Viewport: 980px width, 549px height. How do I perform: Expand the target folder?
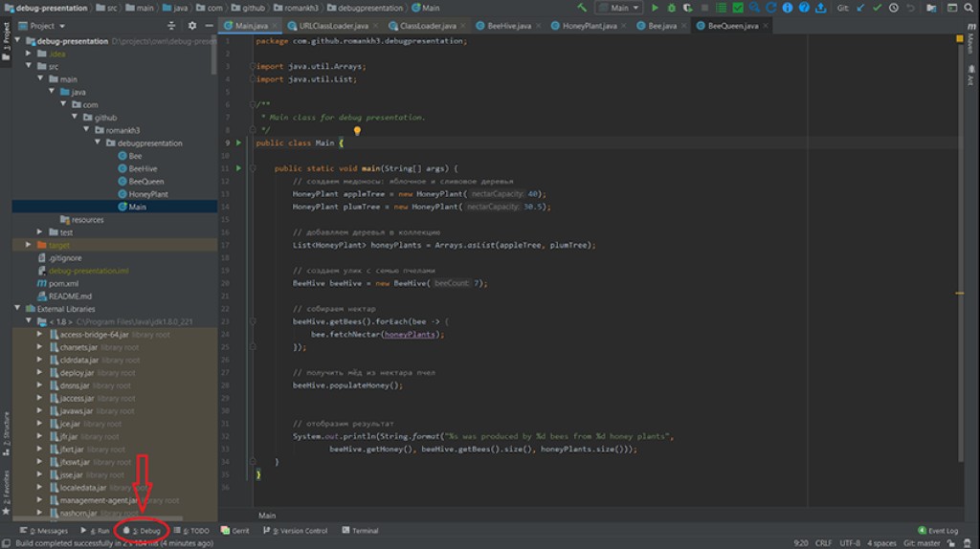pos(29,245)
